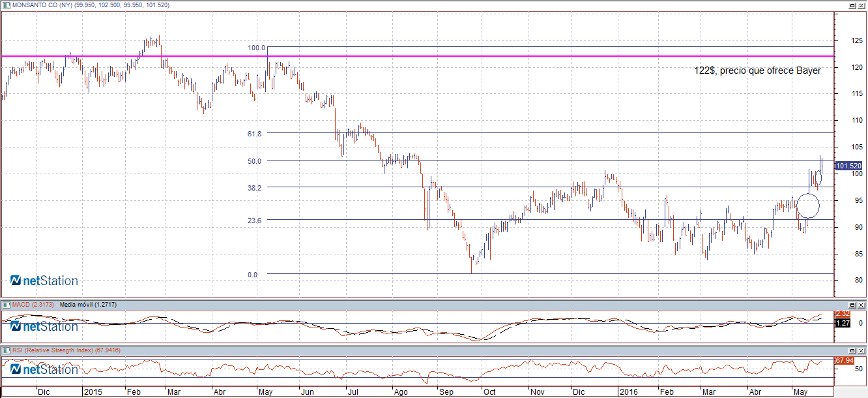Maximize the MACD indicator panel
The width and height of the screenshot is (868, 398).
point(852,305)
